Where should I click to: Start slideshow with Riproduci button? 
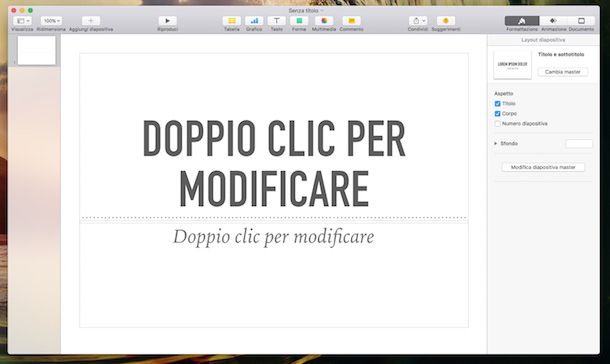click(x=168, y=21)
